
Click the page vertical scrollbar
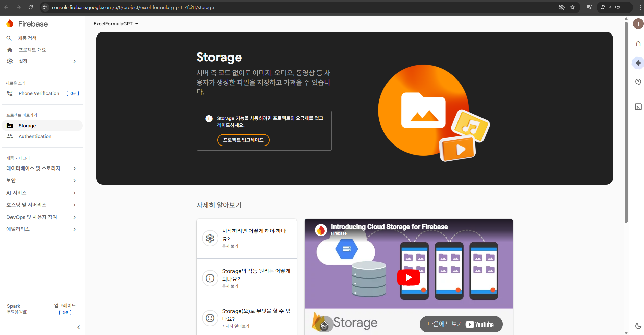click(626, 122)
